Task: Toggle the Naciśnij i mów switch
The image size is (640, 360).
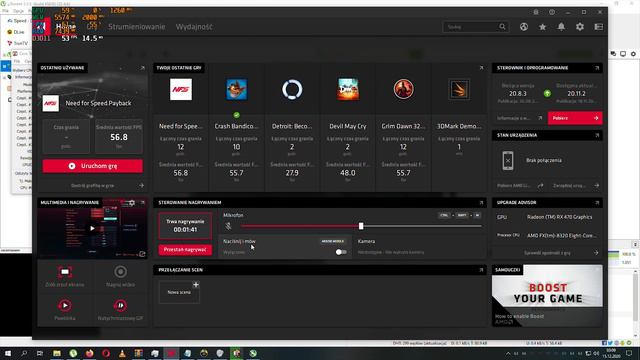Action: click(x=341, y=252)
